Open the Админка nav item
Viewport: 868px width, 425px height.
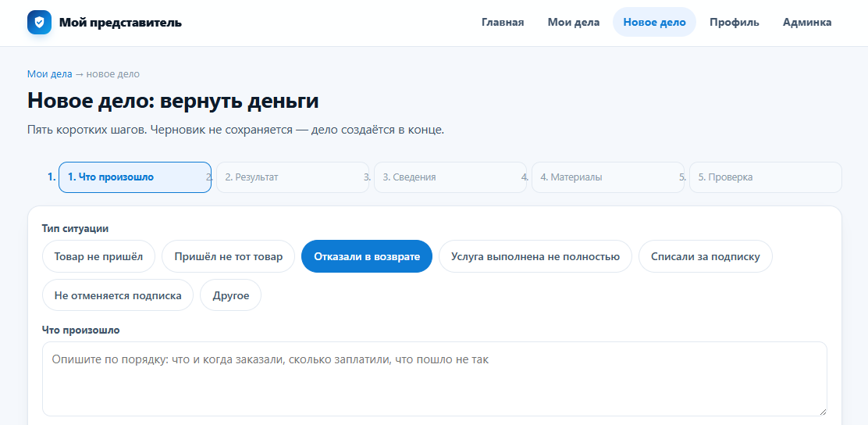point(807,22)
